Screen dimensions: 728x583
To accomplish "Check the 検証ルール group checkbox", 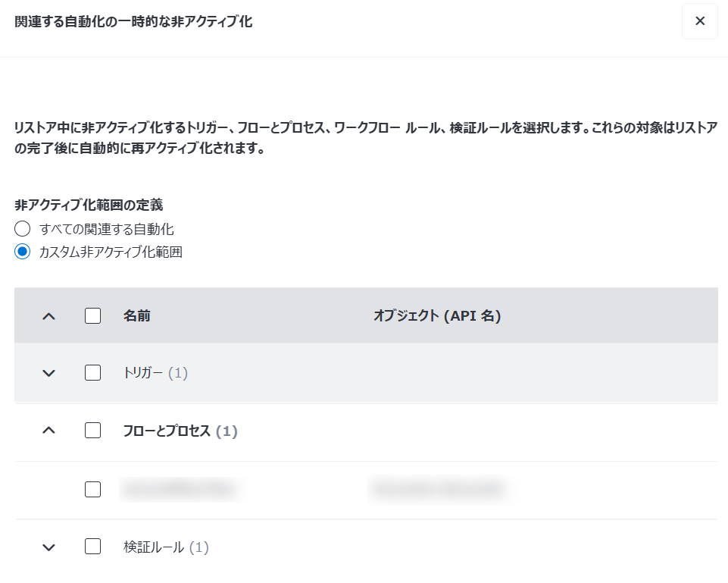I will [x=92, y=547].
